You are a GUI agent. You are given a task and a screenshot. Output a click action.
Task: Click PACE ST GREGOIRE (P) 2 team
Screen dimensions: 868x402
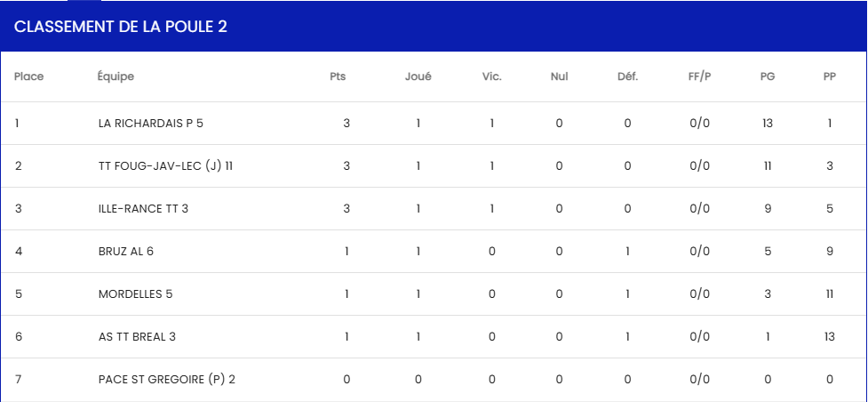[x=167, y=379]
